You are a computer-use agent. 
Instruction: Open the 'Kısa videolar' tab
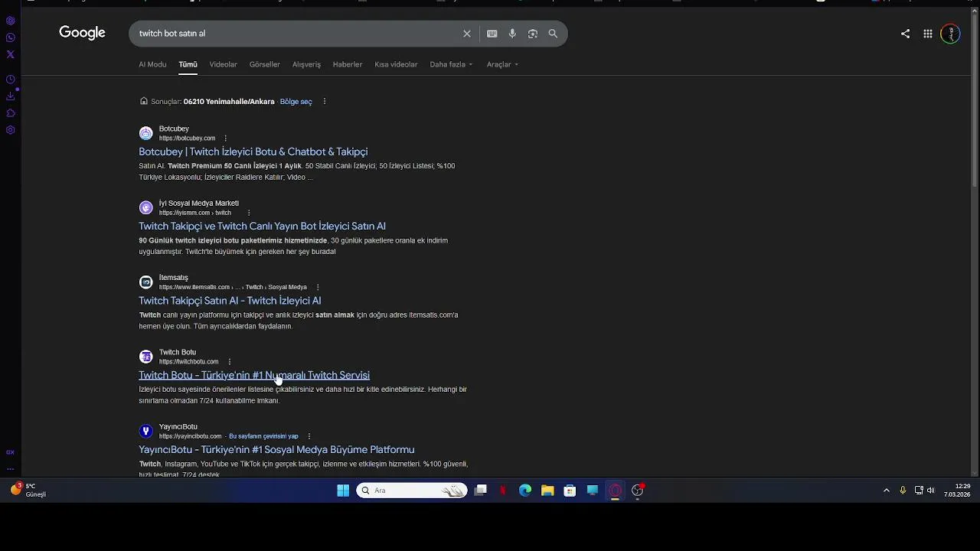pyautogui.click(x=396, y=64)
